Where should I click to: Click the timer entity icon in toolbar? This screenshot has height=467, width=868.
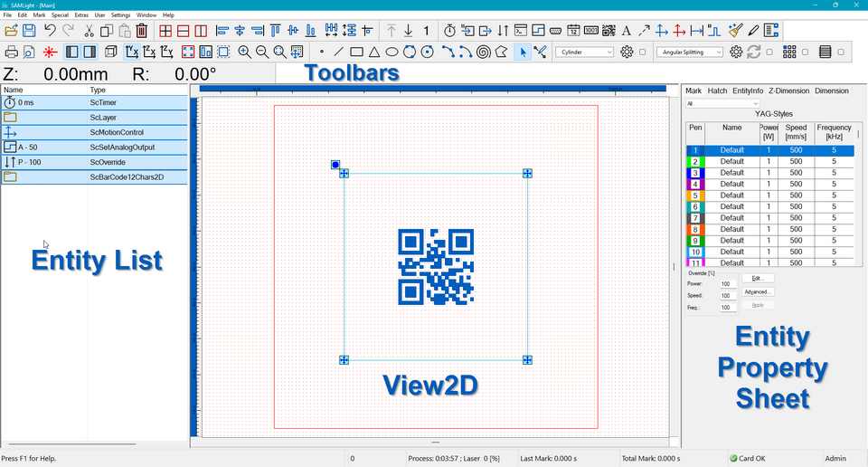pyautogui.click(x=449, y=31)
